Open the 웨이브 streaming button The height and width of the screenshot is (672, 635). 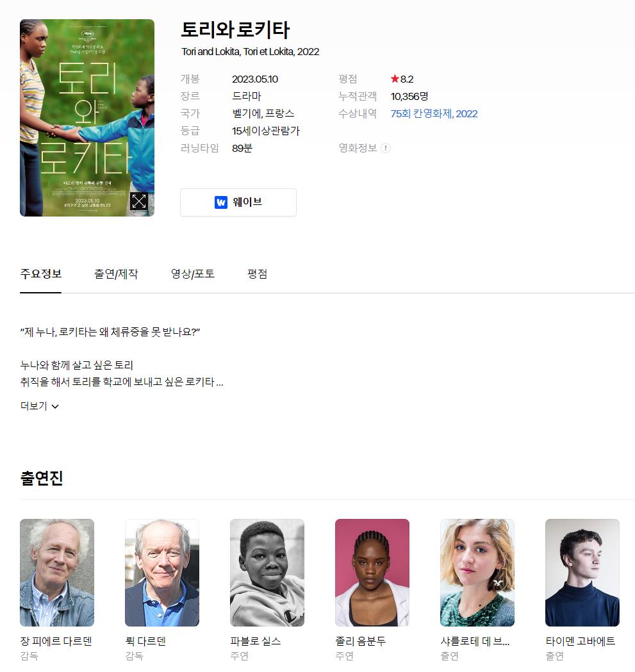[238, 202]
